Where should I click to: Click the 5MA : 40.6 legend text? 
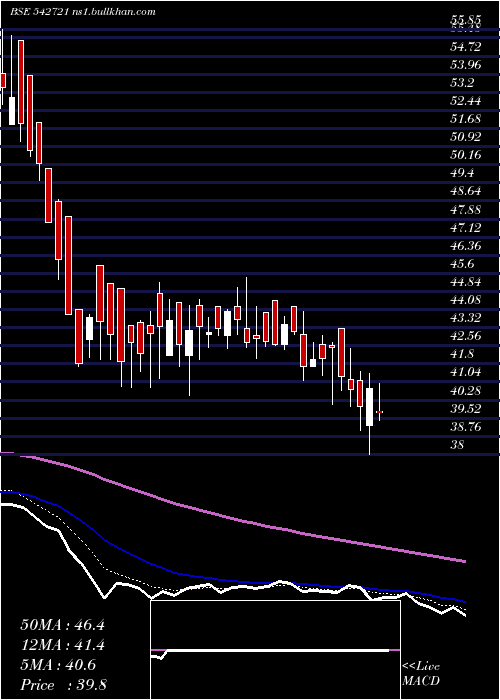(x=58, y=665)
